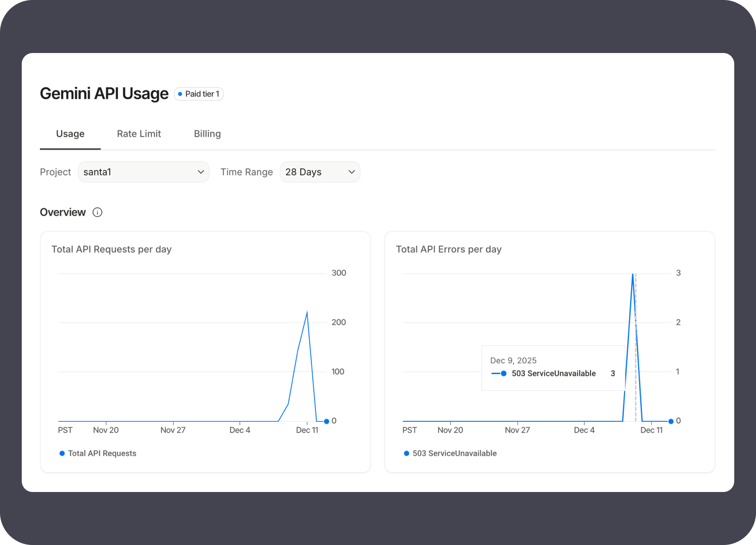Viewport: 756px width, 545px height.
Task: Click the requests chart peak near Dec 11
Action: 307,312
